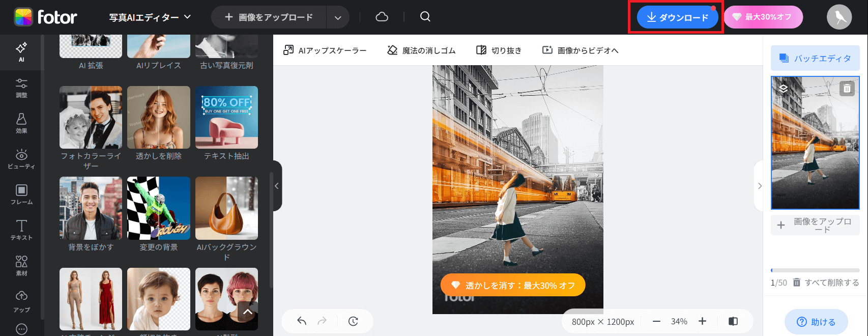Zoom in with the plus button
This screenshot has width=868, height=336.
click(702, 321)
